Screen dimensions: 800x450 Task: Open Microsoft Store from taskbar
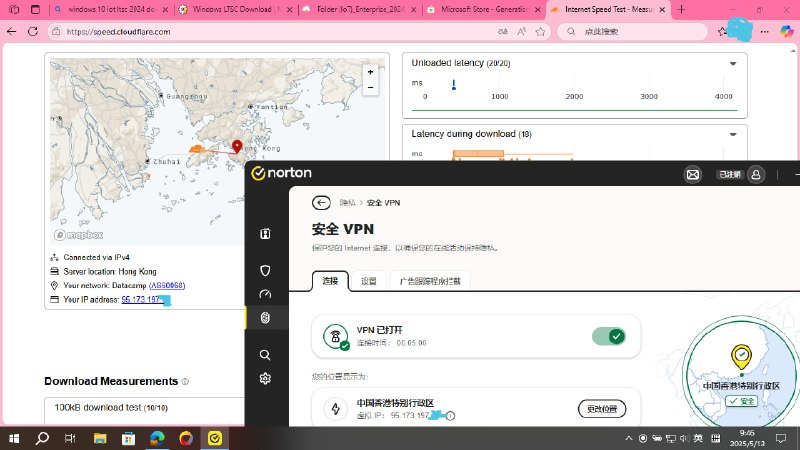129,438
